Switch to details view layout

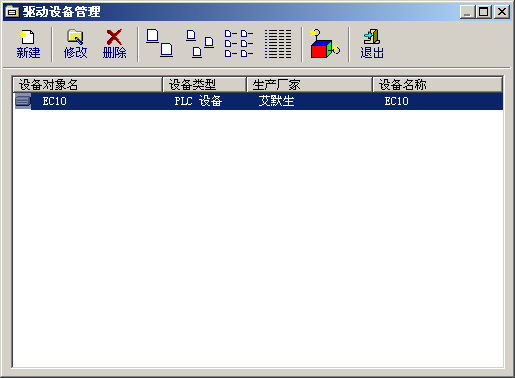coord(278,44)
